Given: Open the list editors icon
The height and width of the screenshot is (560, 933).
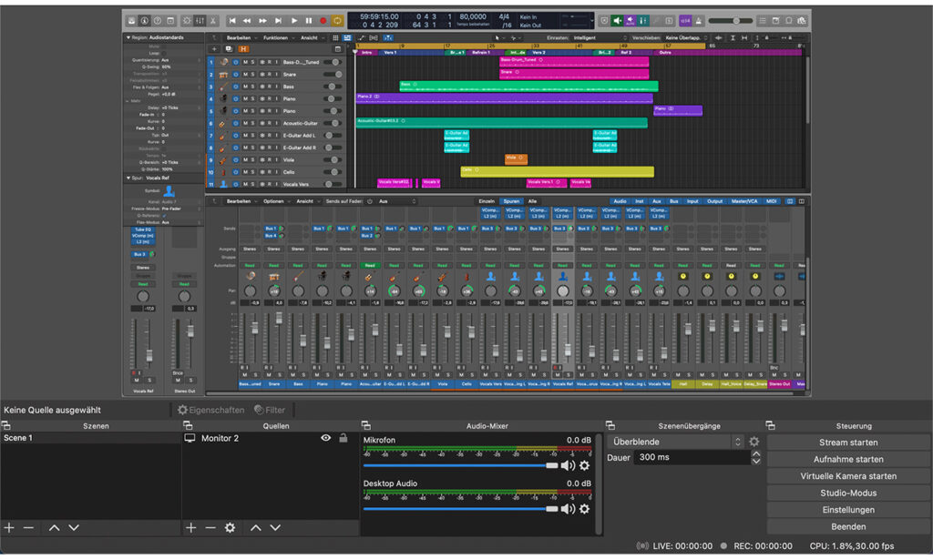Looking at the screenshot, I should 763,21.
